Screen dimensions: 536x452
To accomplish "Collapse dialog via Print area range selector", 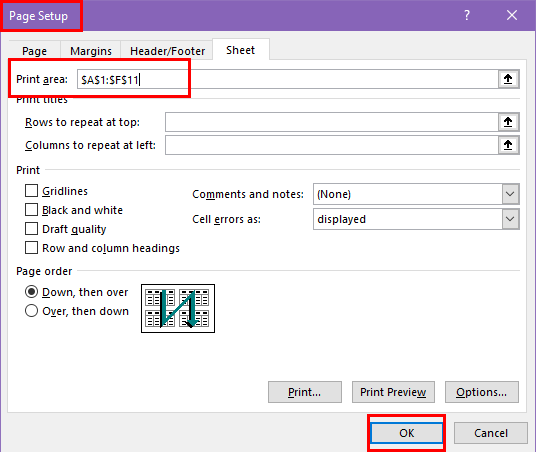I will [x=508, y=79].
